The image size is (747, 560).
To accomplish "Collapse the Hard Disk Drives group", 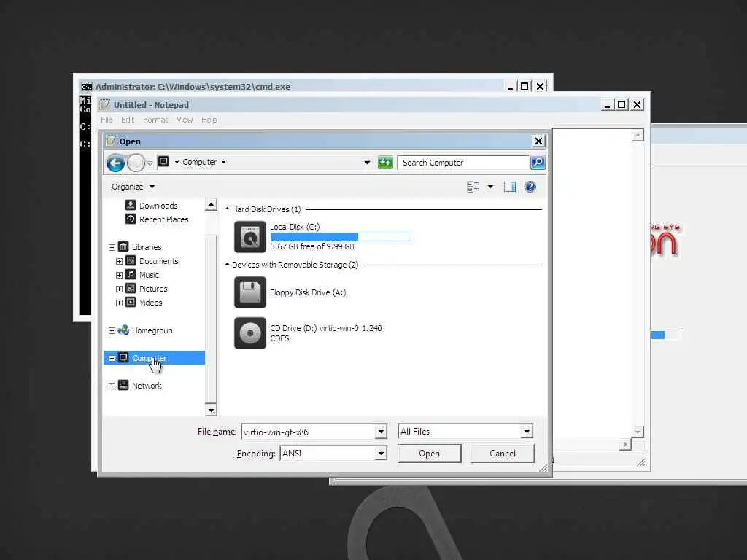I will pyautogui.click(x=228, y=209).
